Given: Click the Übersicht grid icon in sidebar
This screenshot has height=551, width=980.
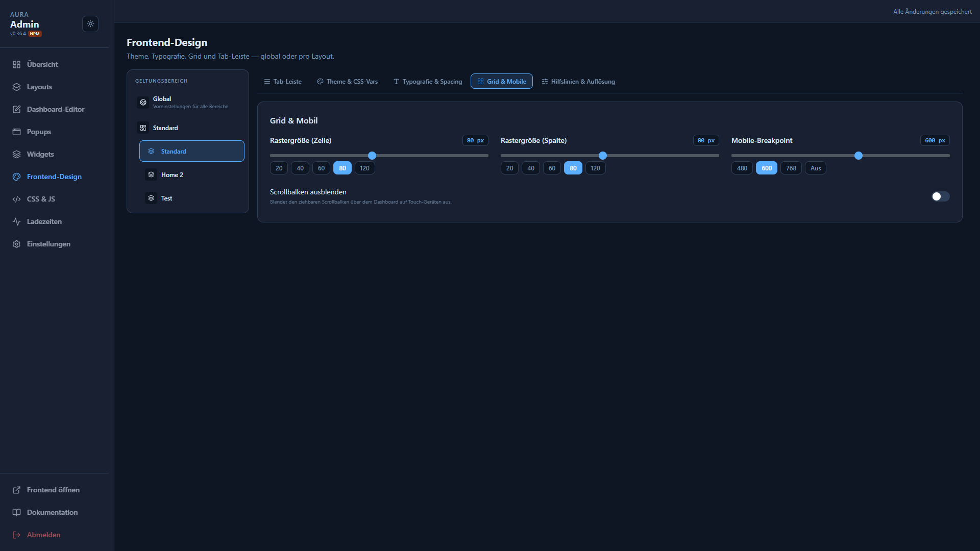Looking at the screenshot, I should click(x=16, y=64).
